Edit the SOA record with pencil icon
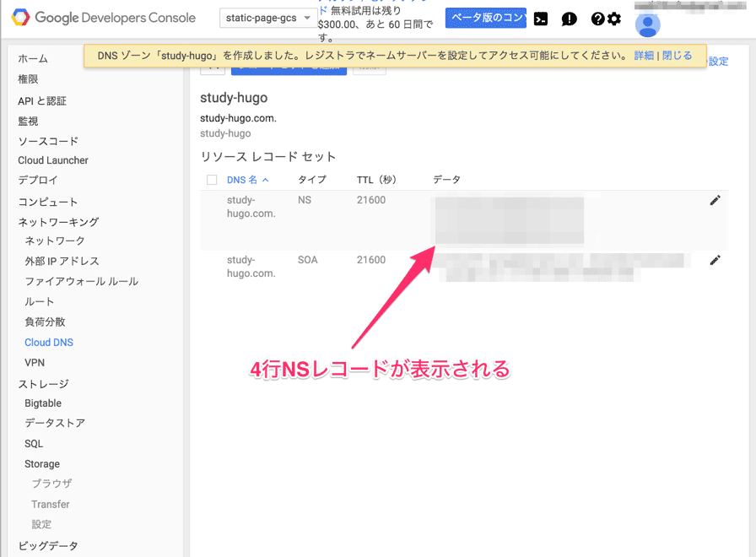The height and width of the screenshot is (557, 756). tap(715, 261)
